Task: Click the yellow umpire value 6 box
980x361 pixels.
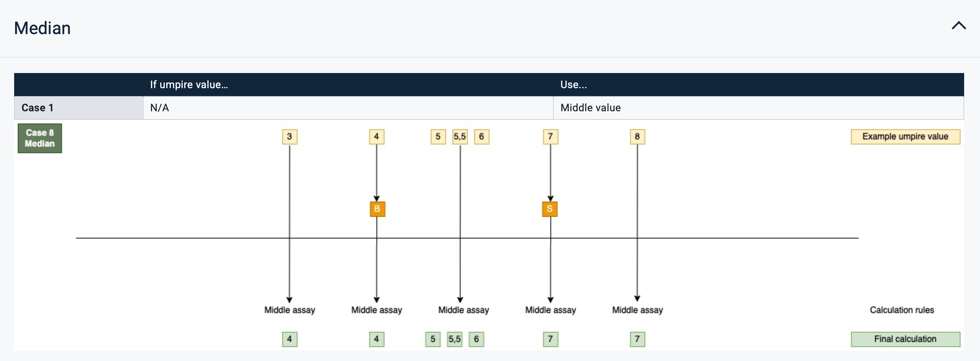Action: point(481,137)
